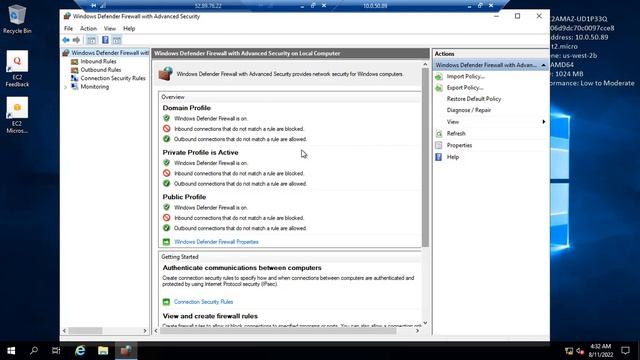Click Restore Default Policy action
The image size is (640, 360).
(x=473, y=99)
